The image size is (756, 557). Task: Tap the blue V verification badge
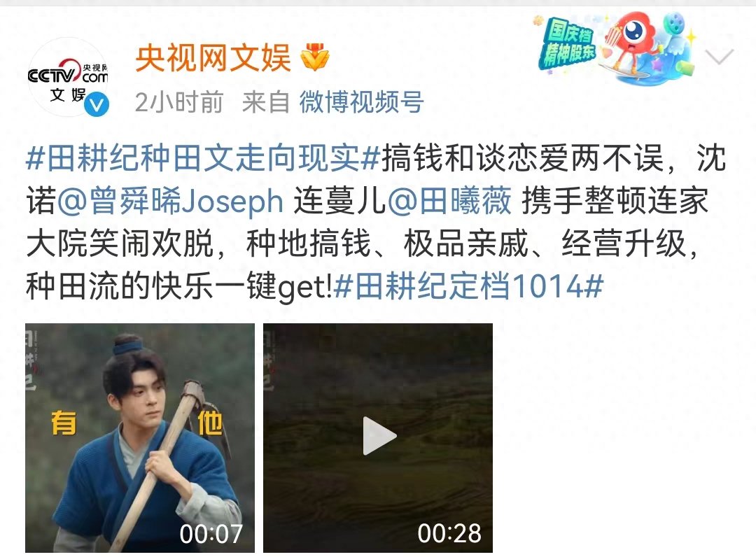(x=97, y=105)
